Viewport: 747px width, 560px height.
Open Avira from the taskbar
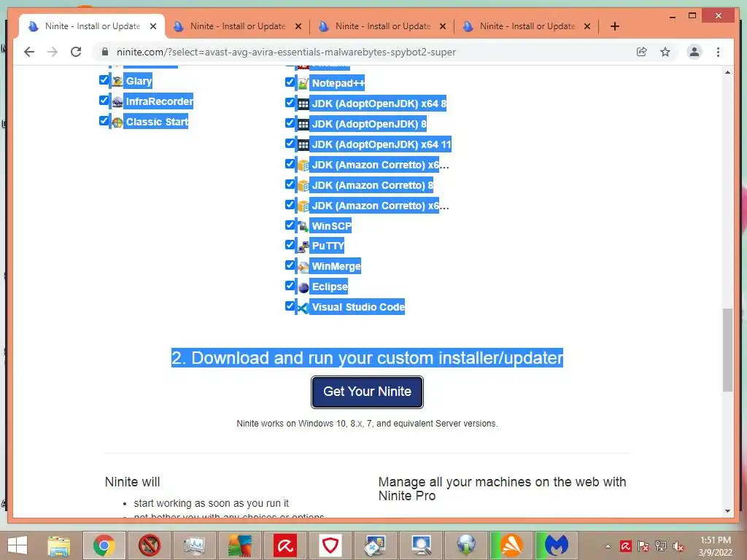[x=285, y=545]
